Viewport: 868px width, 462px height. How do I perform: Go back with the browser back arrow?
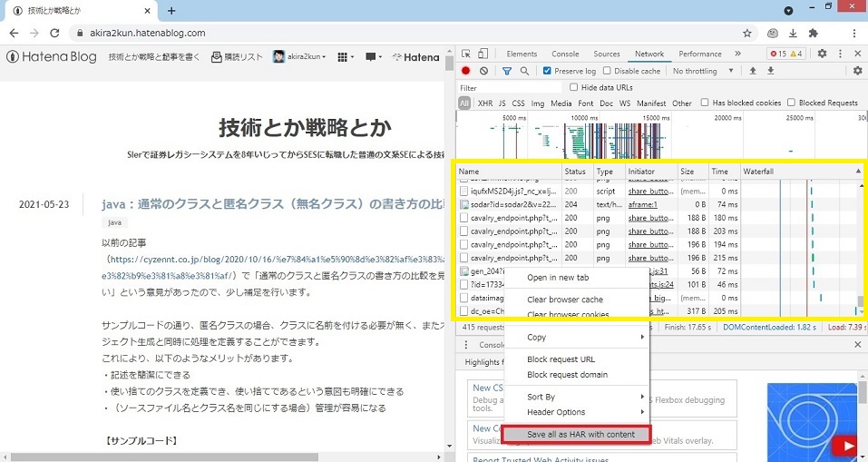click(x=14, y=34)
